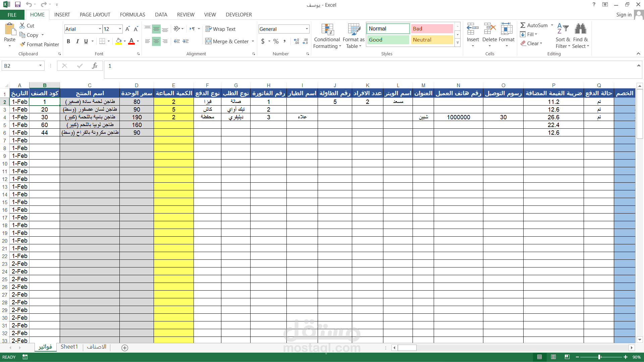The height and width of the screenshot is (362, 644).
Task: Expand the Name Box dropdown arrow
Action: point(40,66)
